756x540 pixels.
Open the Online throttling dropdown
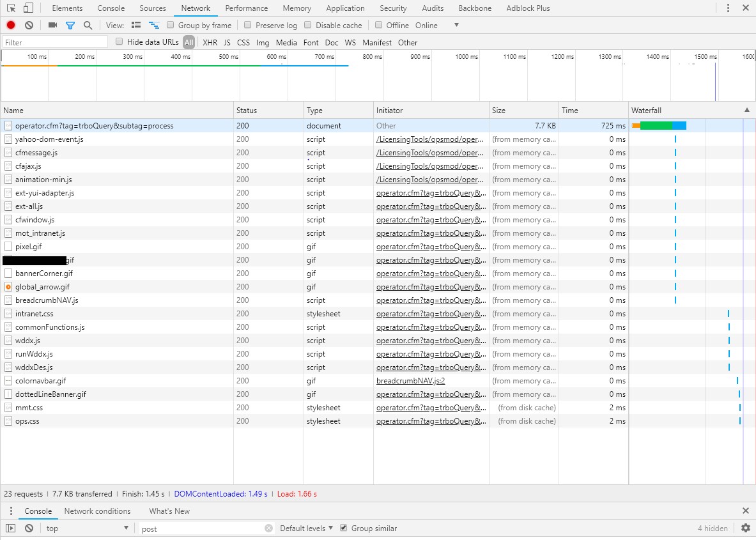click(x=436, y=25)
